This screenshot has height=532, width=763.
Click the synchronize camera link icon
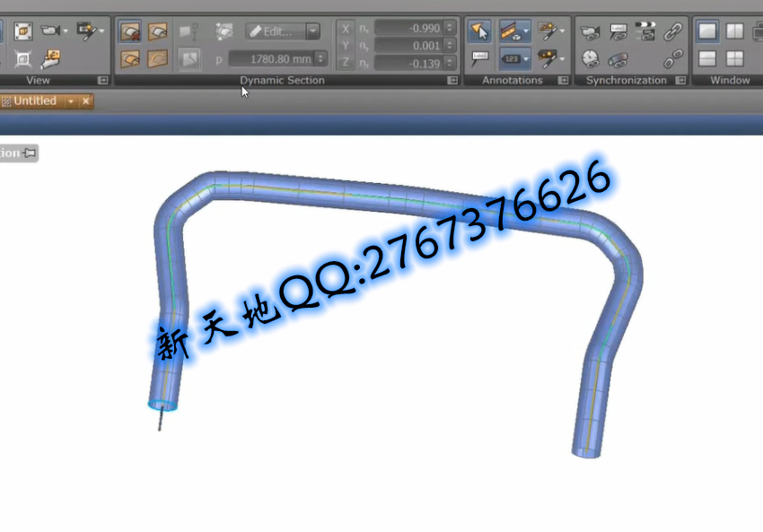tap(590, 32)
